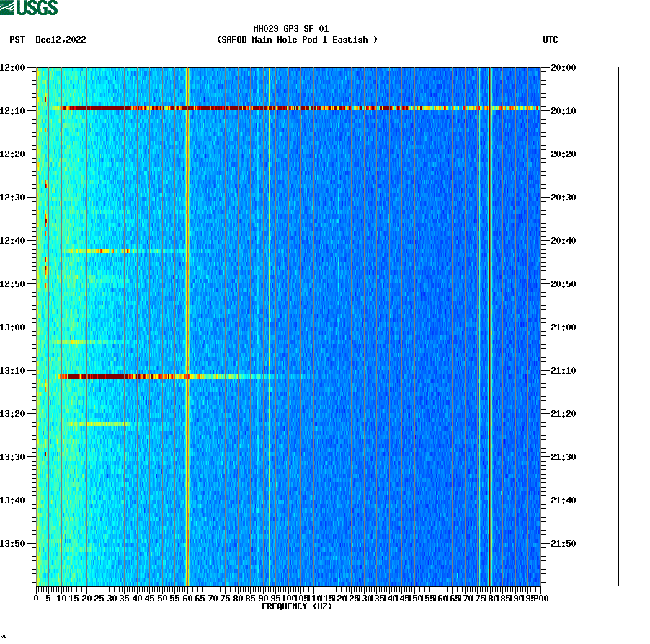This screenshot has height=644, width=650.
Task: Click the vertical amplitude scale bar on right
Action: click(618, 325)
